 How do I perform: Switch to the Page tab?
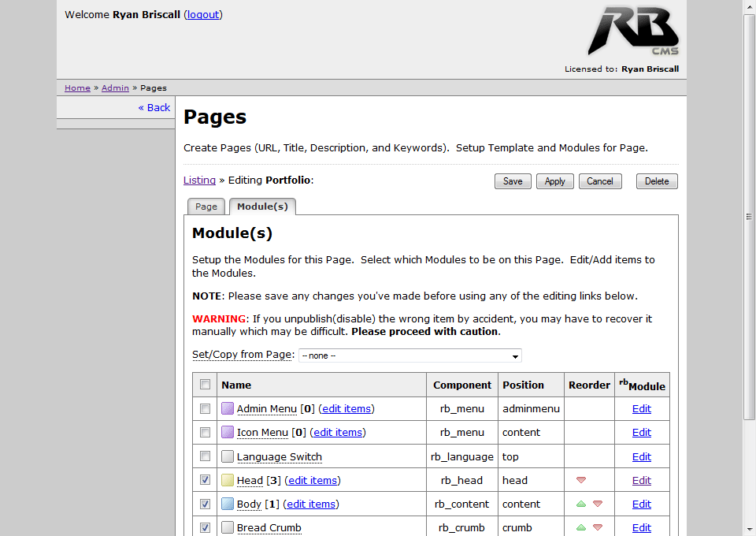206,207
